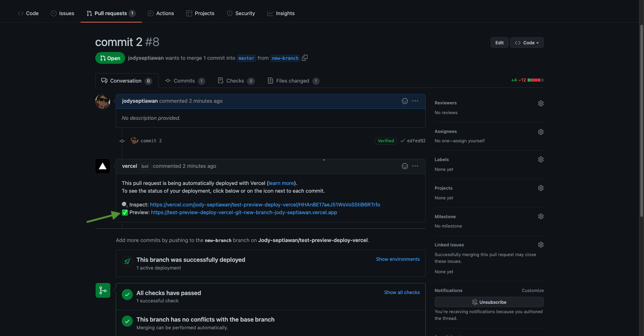Image resolution: width=644 pixels, height=336 pixels.
Task: Add emoji reaction to jodyseptiawan's comment
Action: coord(405,101)
